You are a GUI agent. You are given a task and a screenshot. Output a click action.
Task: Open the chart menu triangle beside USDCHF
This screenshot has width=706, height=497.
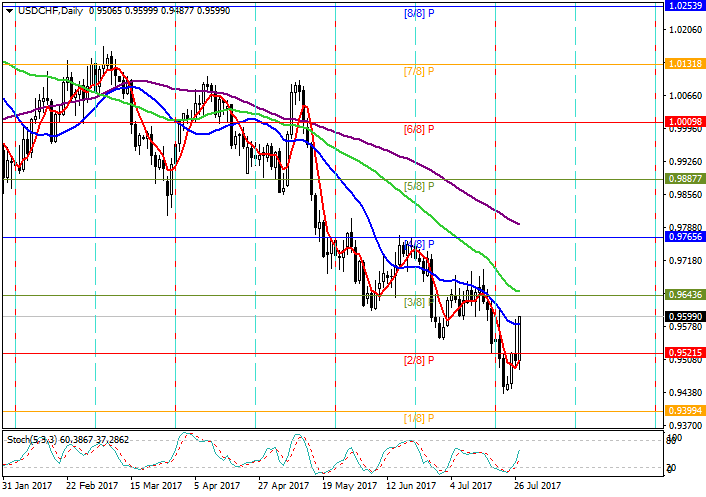(9, 11)
